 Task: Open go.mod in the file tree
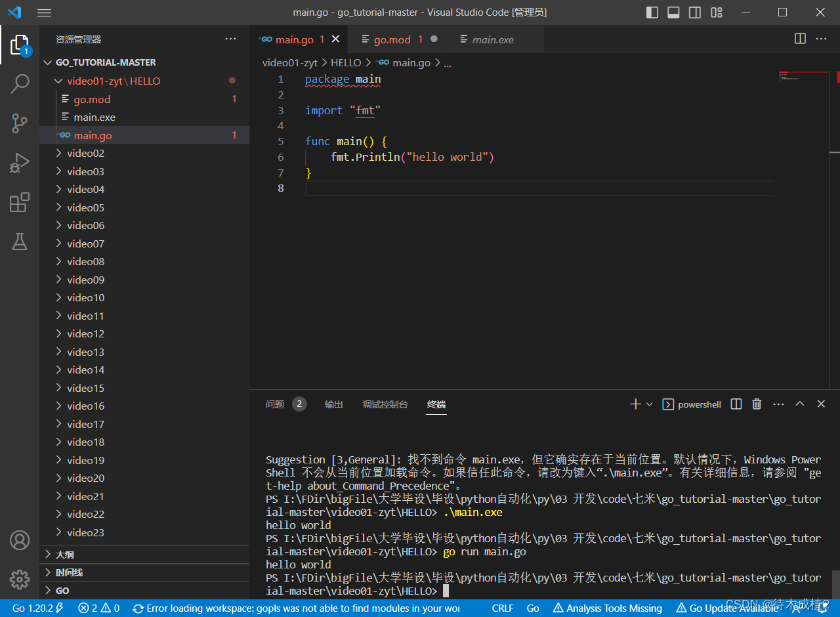click(x=144, y=99)
